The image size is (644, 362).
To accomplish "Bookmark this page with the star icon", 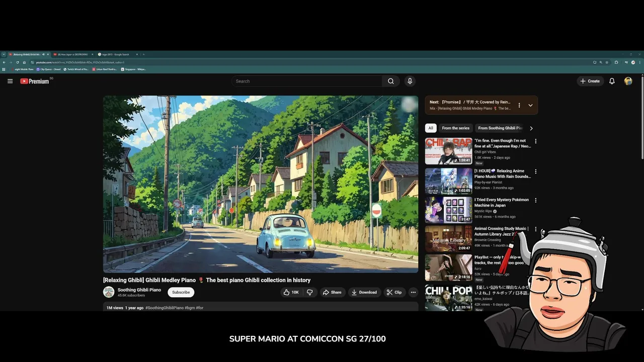I will coord(607,62).
